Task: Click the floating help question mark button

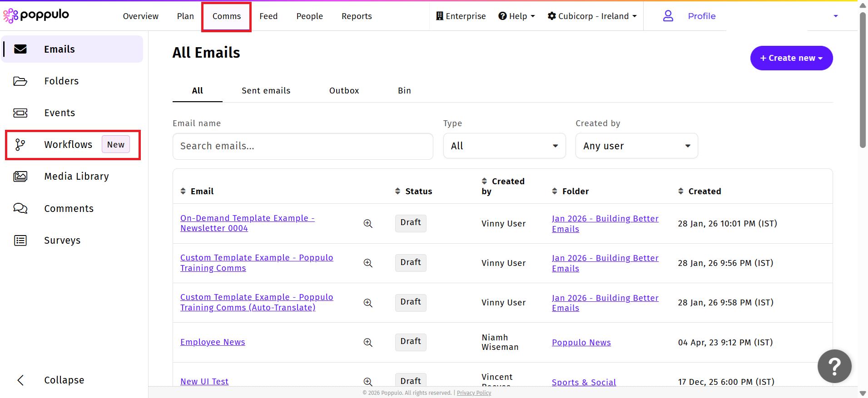Action: point(834,366)
